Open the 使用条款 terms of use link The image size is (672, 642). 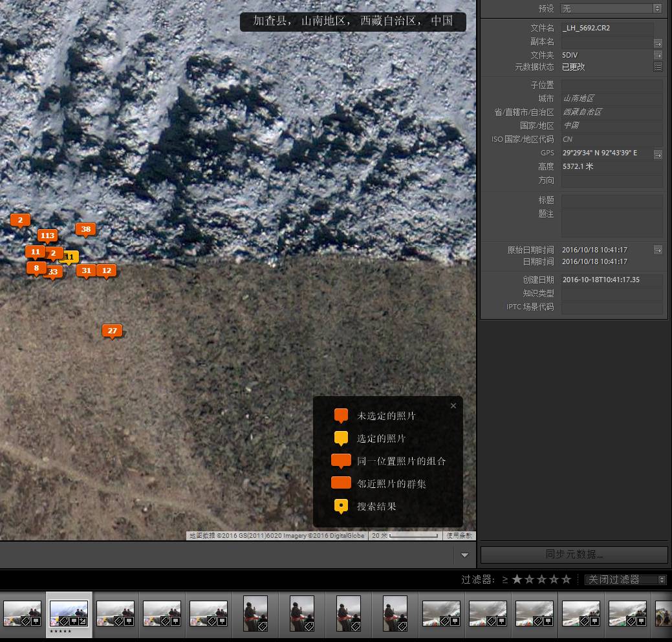[460, 536]
